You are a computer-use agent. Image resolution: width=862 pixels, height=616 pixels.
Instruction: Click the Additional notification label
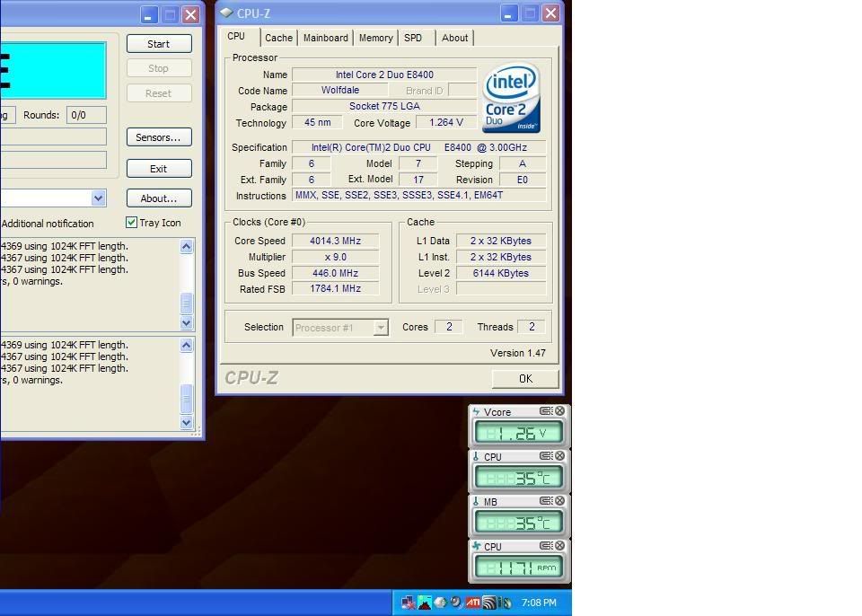[x=48, y=224]
